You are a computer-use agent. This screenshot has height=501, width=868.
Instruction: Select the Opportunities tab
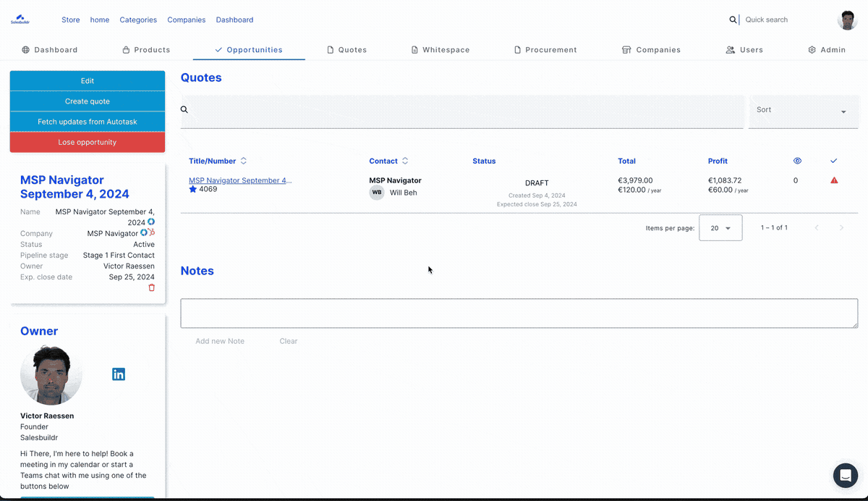point(249,50)
